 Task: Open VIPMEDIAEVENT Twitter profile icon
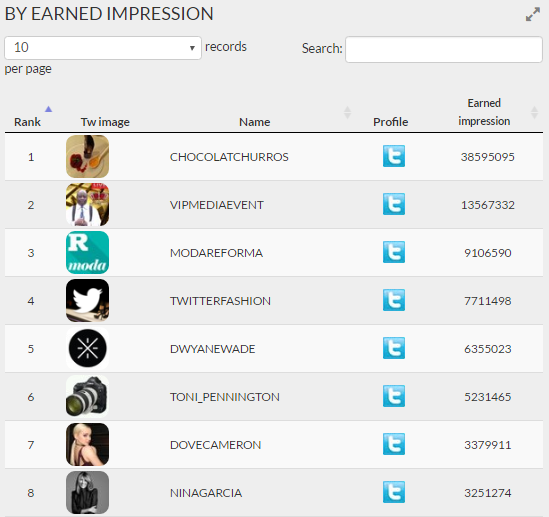point(394,204)
